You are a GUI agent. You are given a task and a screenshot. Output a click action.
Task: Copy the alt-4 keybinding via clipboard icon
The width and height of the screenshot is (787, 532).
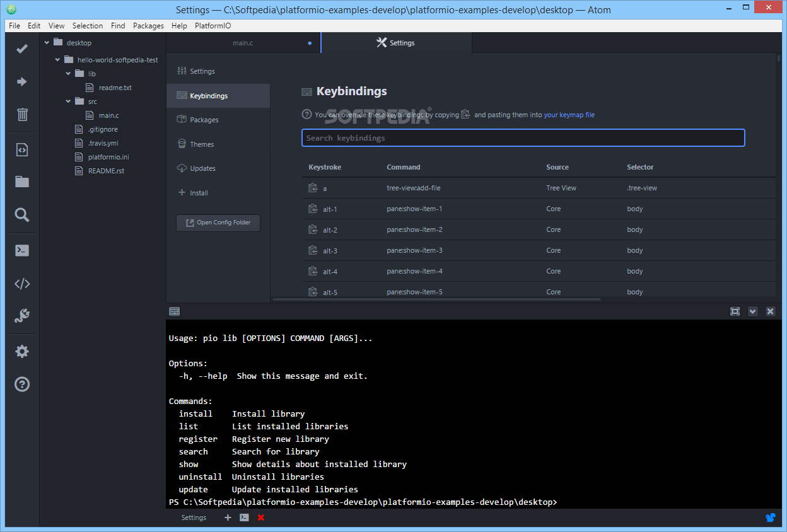click(x=313, y=271)
